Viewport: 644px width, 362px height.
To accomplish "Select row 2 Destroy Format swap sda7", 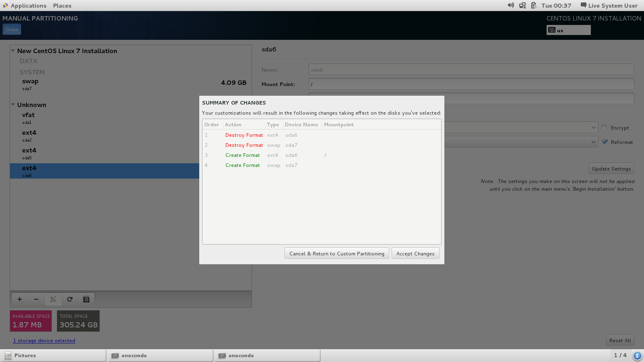I will coord(322,145).
